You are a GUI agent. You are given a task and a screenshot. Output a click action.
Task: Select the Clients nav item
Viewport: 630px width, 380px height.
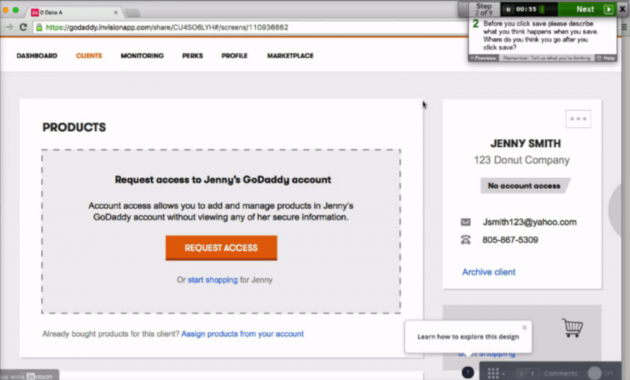point(89,56)
